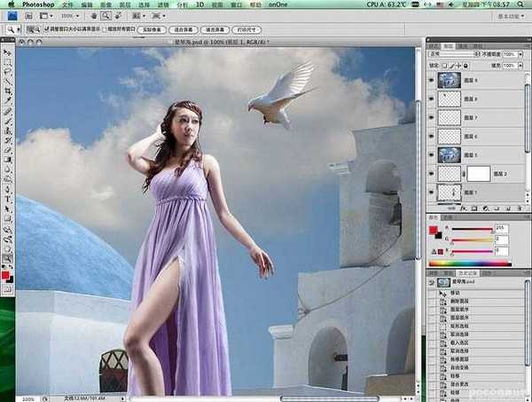Click the Hand tool icon in the application bar
Screen dimensions: 532x402
[x=92, y=16]
